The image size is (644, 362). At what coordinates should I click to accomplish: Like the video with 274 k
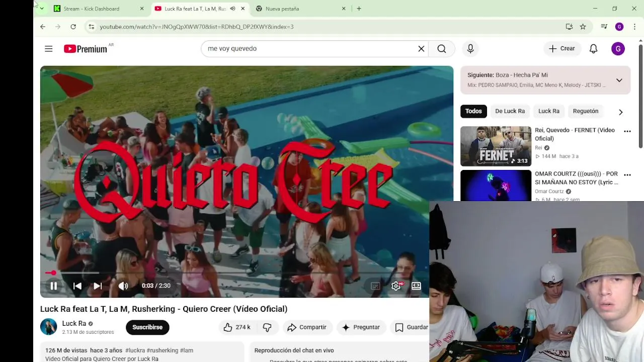236,327
